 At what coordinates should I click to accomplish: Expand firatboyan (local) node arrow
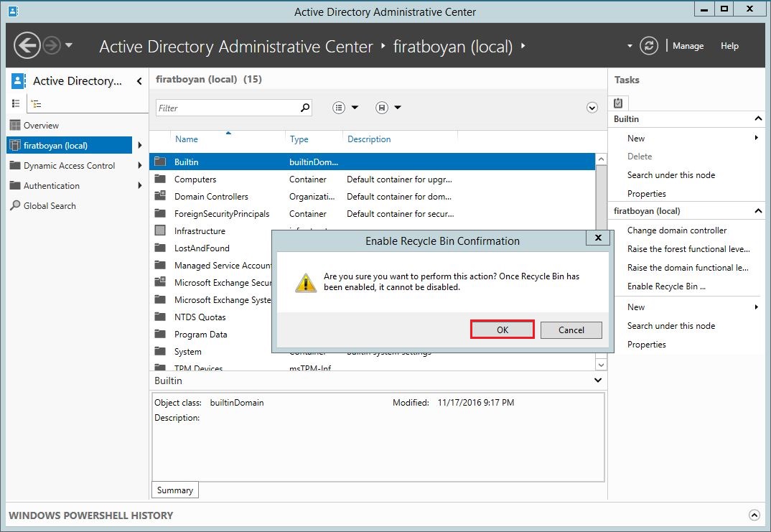click(x=140, y=145)
